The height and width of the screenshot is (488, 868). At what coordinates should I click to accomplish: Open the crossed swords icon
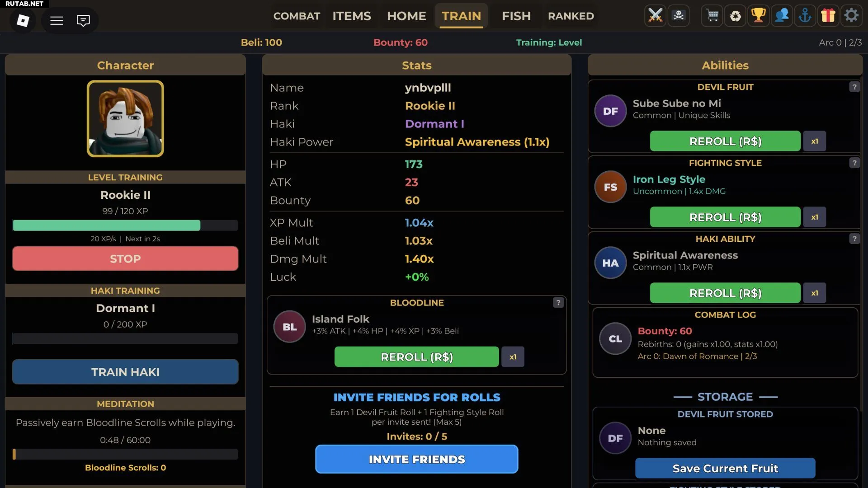[655, 16]
